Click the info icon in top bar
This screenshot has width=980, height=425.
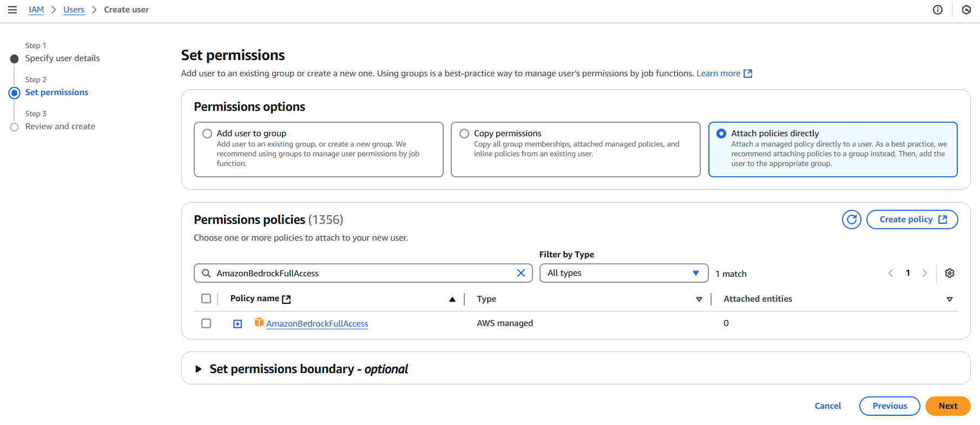pos(938,10)
